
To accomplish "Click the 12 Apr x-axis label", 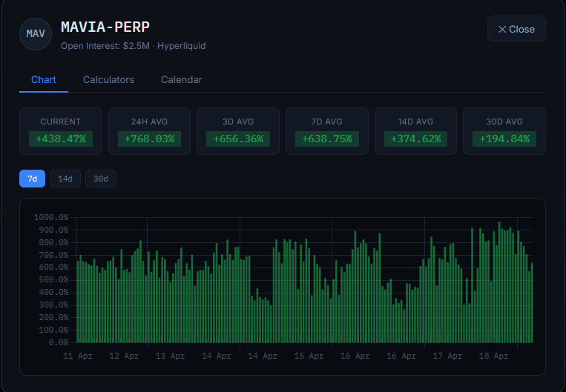I will click(x=124, y=356).
